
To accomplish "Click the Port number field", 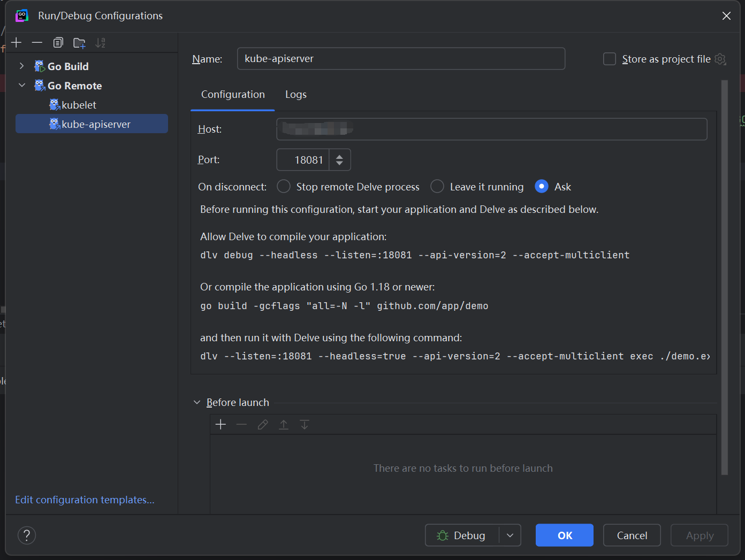I will click(x=303, y=159).
